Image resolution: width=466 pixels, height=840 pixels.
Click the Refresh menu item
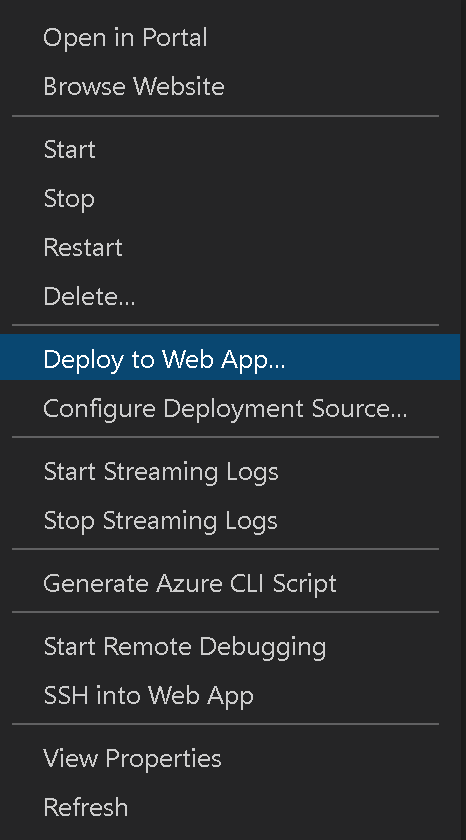click(x=230, y=807)
